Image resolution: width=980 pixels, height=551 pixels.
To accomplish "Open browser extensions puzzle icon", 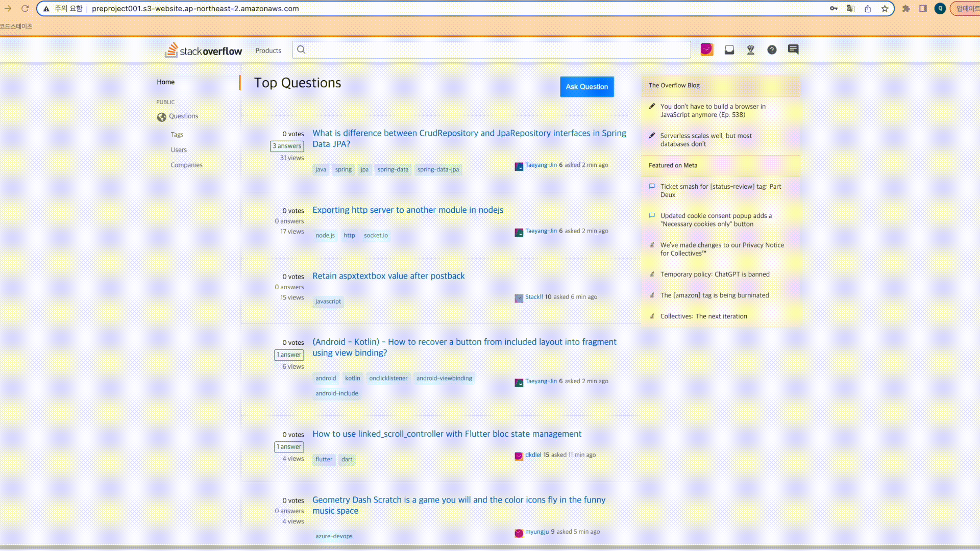I will point(906,9).
